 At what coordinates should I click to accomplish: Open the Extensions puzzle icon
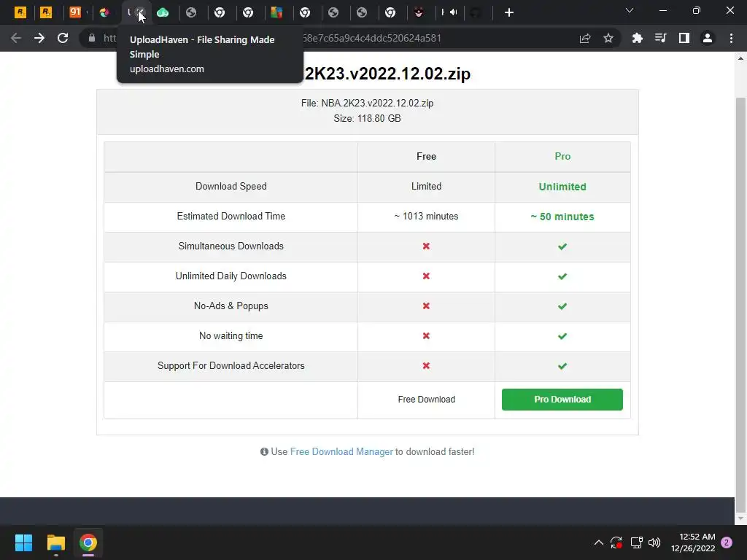pos(637,38)
